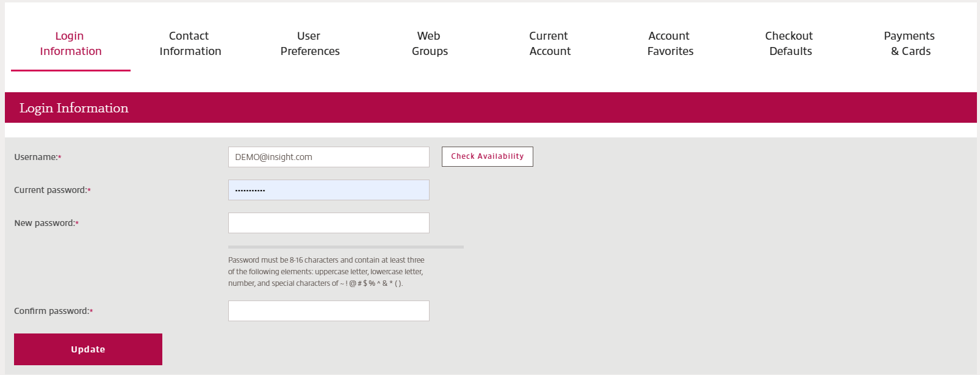Open the Payments & Cards tab
980x375 pixels.
[x=910, y=43]
